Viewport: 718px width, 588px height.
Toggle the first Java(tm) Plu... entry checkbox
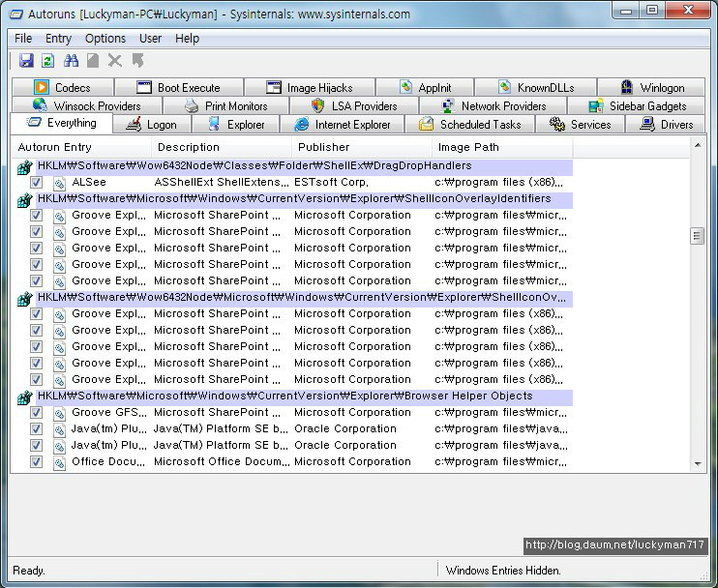pos(36,429)
